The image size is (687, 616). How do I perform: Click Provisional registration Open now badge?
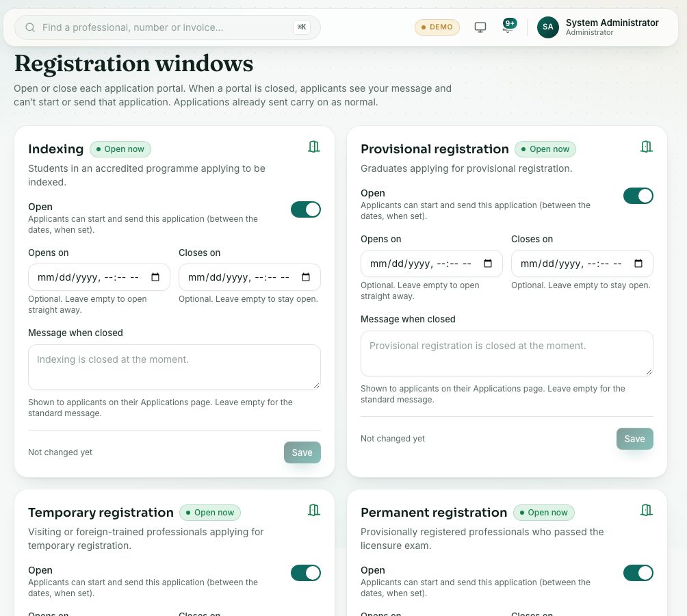click(x=545, y=149)
